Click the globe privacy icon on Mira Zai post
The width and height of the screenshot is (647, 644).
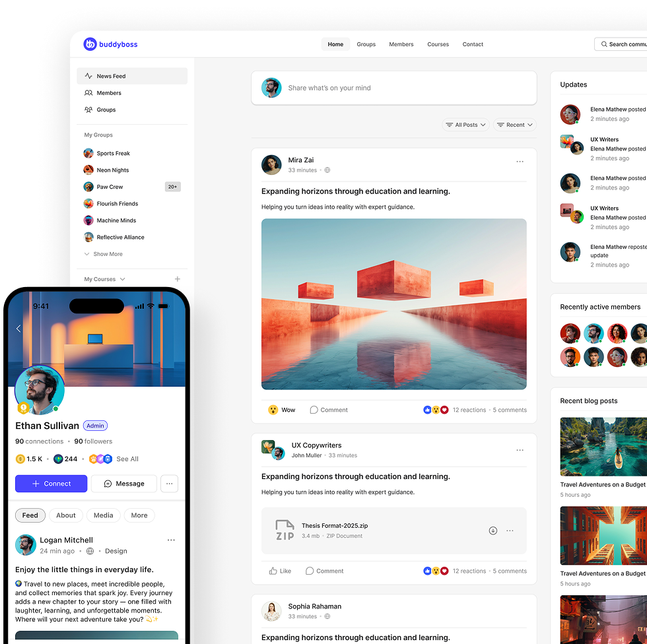click(x=327, y=170)
